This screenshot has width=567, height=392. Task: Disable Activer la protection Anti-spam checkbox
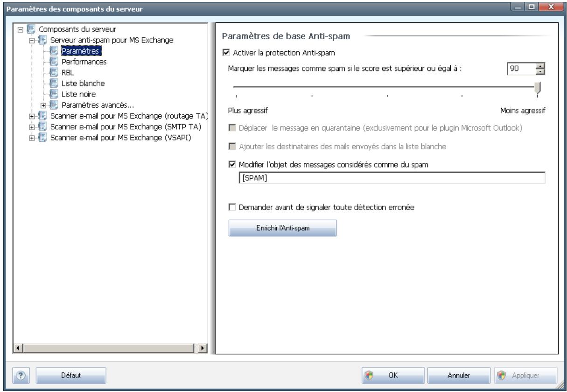(226, 53)
